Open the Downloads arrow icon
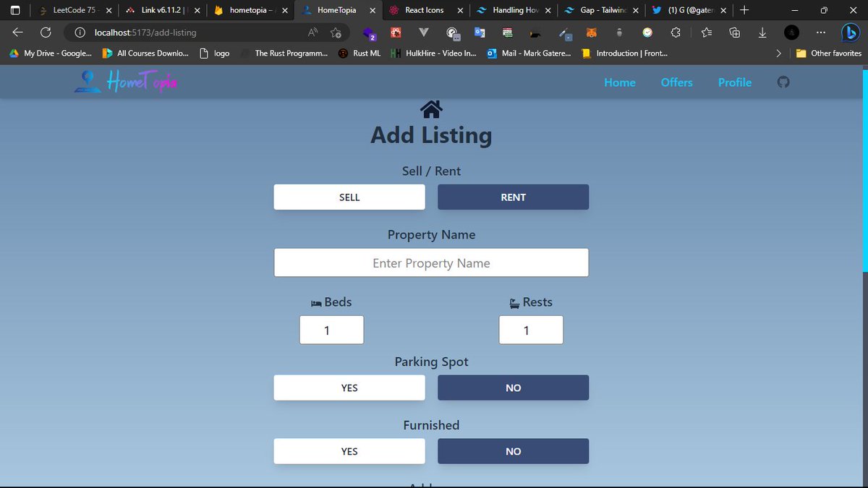The image size is (868, 488). (762, 33)
